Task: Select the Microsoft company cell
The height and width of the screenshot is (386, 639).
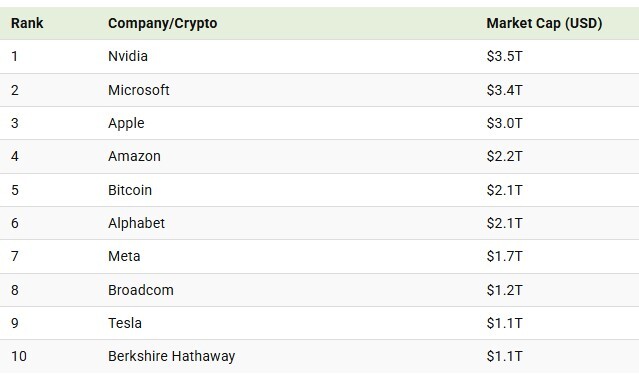Action: pyautogui.click(x=139, y=90)
